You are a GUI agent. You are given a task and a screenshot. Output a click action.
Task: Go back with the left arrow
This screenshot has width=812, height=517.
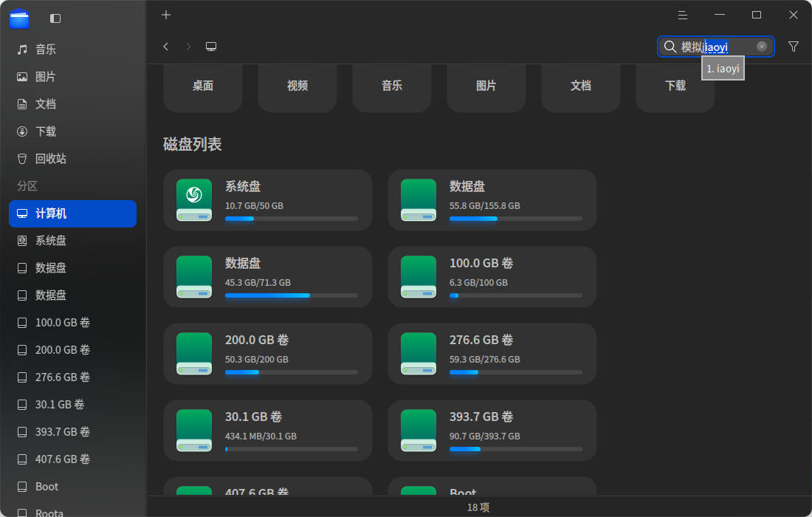(x=165, y=47)
